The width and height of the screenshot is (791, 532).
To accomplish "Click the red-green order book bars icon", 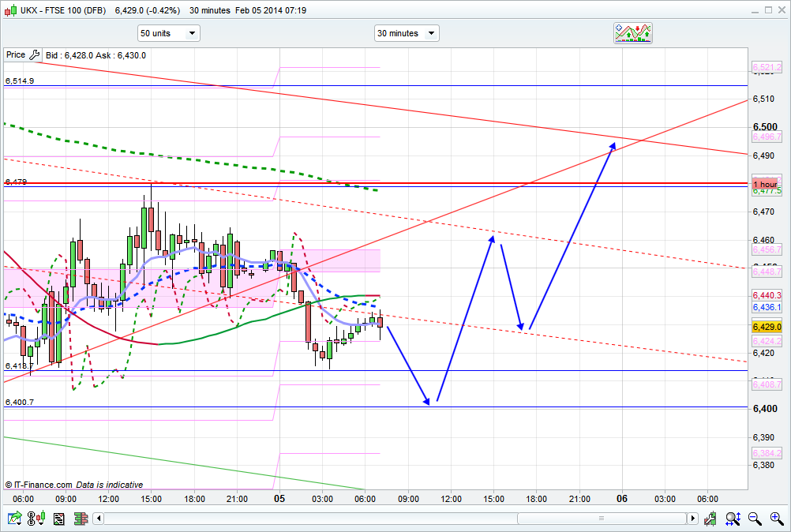I will pos(80,519).
